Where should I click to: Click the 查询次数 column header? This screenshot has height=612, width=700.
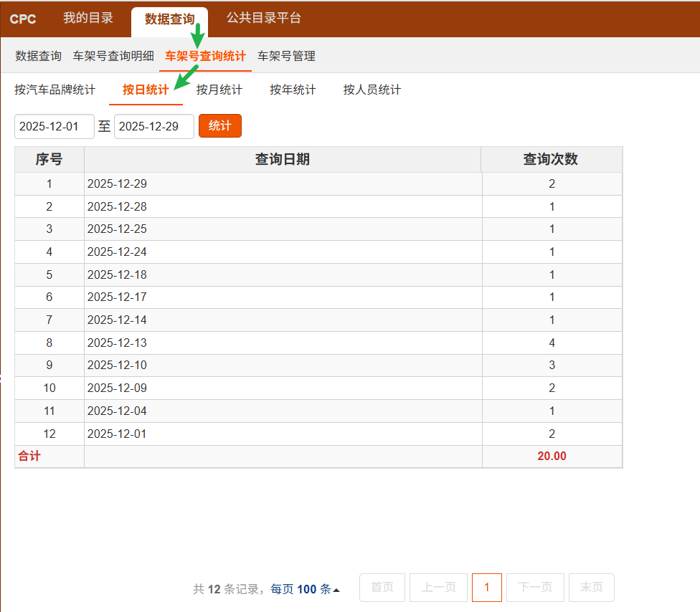[551, 159]
